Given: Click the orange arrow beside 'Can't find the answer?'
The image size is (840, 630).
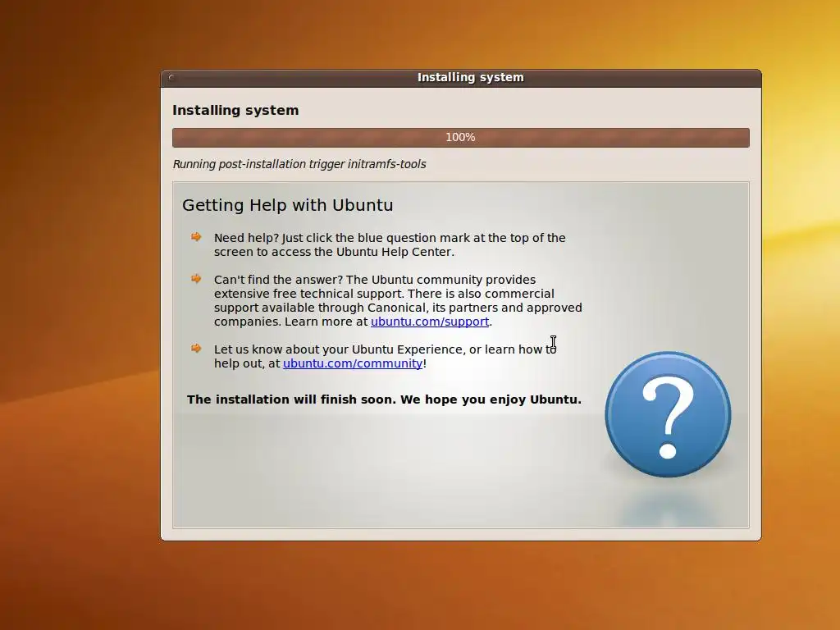Looking at the screenshot, I should (x=196, y=279).
